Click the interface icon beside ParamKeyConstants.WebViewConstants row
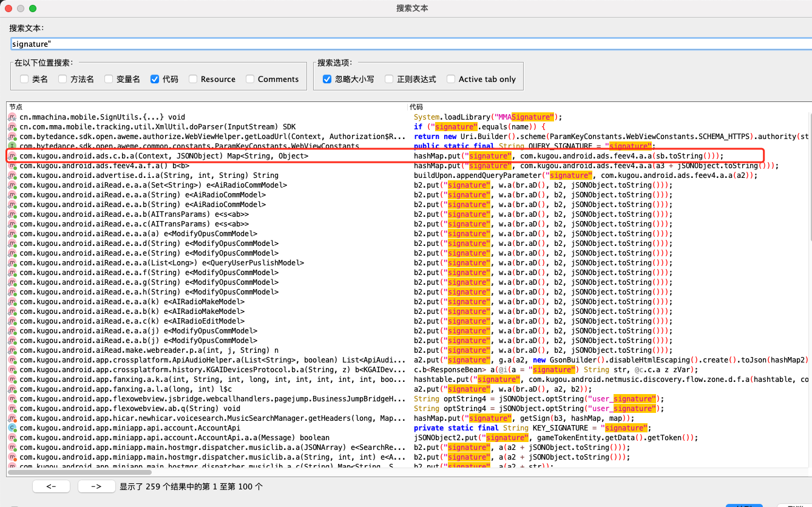Viewport: 812px width, 507px height. click(12, 146)
